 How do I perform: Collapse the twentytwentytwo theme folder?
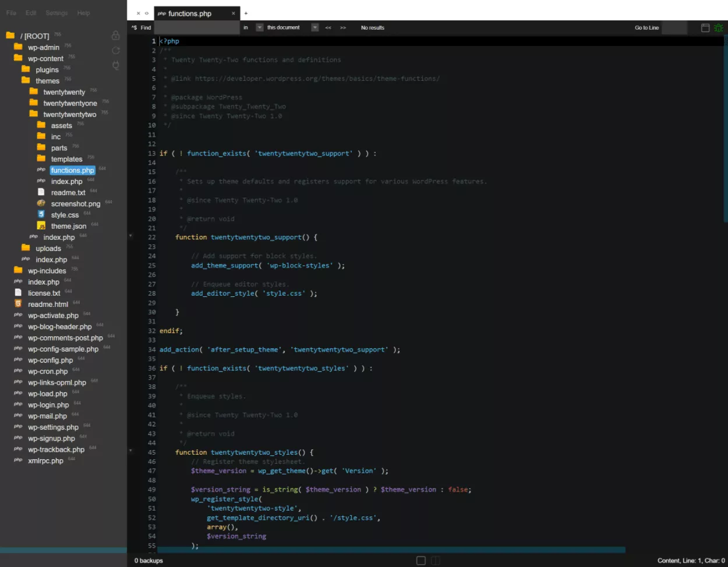coord(69,114)
